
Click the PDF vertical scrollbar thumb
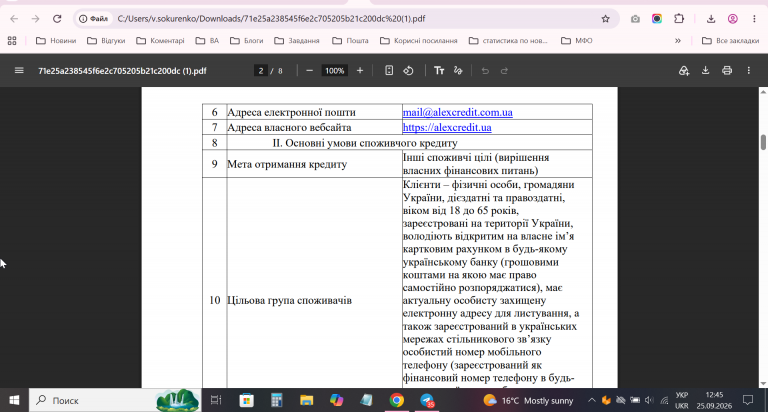pos(763,142)
